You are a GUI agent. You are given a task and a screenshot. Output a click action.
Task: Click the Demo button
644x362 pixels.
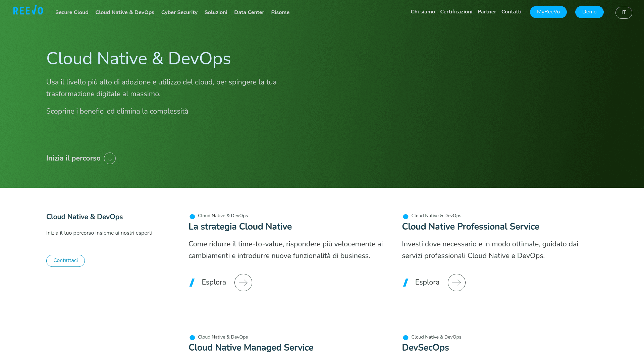pos(589,12)
